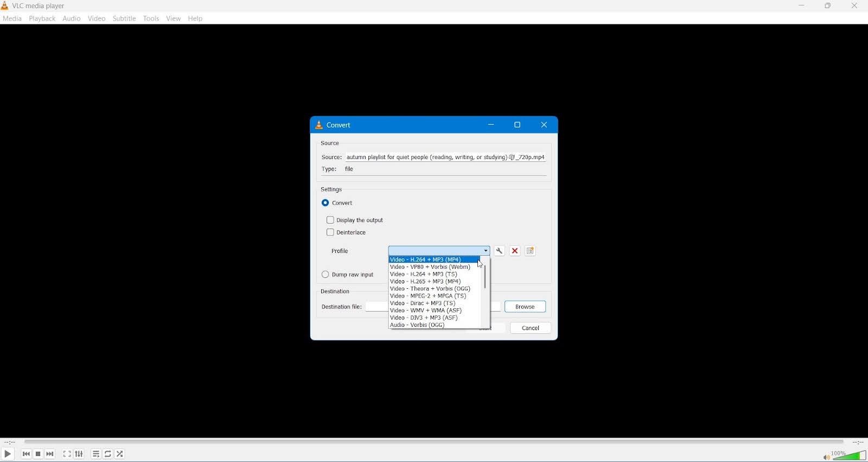Enable Display the output checkbox
Screen dimensions: 868x462
(355, 220)
